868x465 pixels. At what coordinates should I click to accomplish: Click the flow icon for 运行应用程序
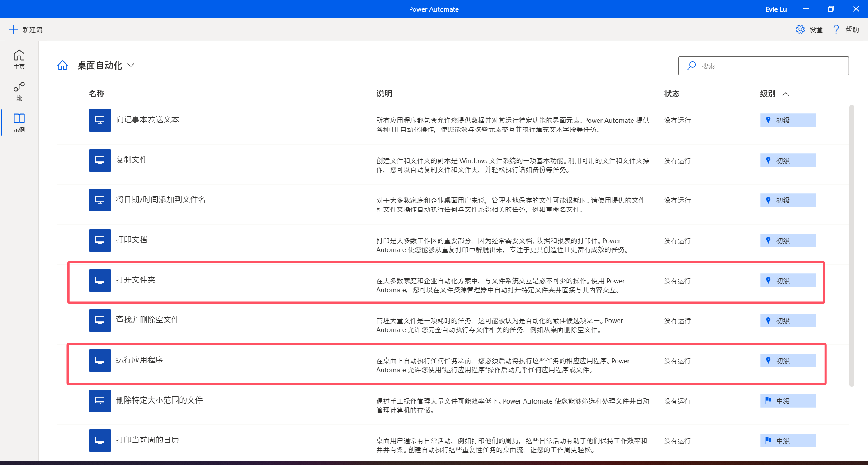pyautogui.click(x=100, y=361)
